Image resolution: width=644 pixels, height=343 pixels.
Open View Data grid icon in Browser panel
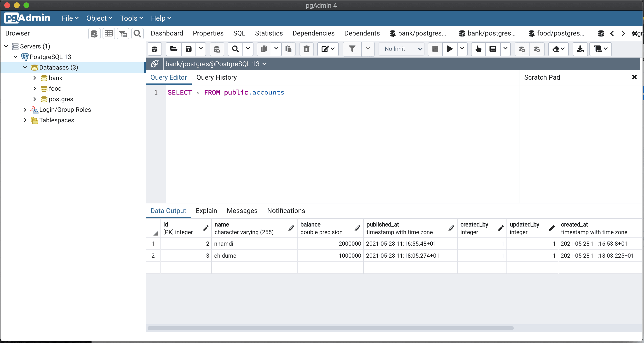click(x=109, y=34)
